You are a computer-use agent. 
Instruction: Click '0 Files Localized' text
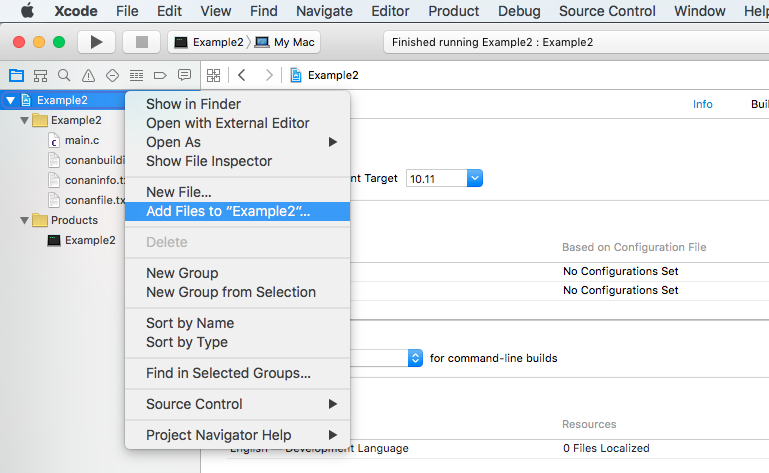[606, 448]
